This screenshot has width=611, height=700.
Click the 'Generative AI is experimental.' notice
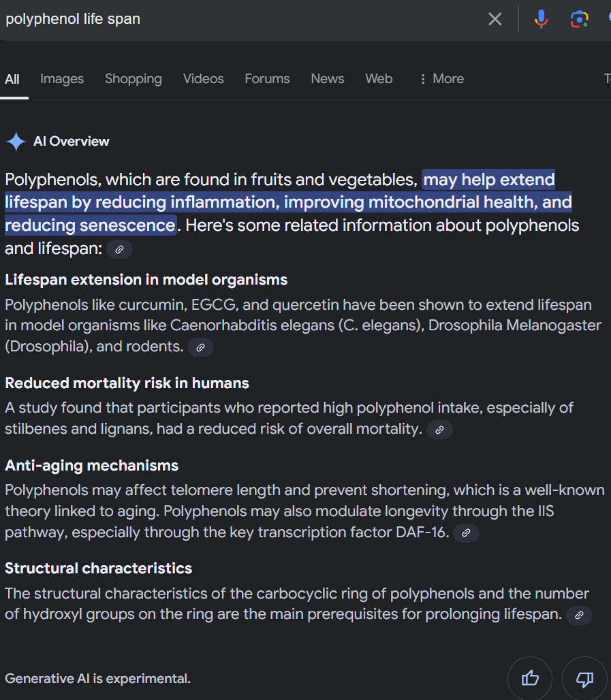click(x=98, y=679)
